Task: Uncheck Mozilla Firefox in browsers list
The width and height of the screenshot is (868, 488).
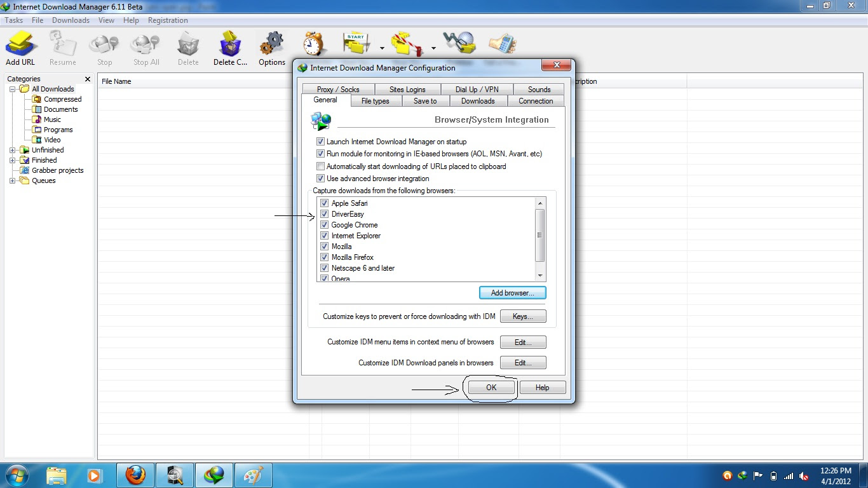Action: [325, 257]
